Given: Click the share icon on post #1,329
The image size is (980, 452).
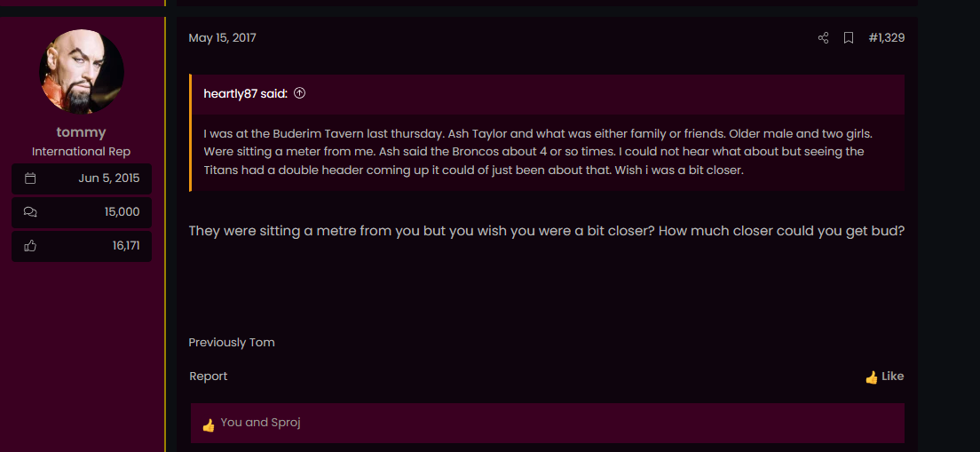Looking at the screenshot, I should pyautogui.click(x=823, y=38).
